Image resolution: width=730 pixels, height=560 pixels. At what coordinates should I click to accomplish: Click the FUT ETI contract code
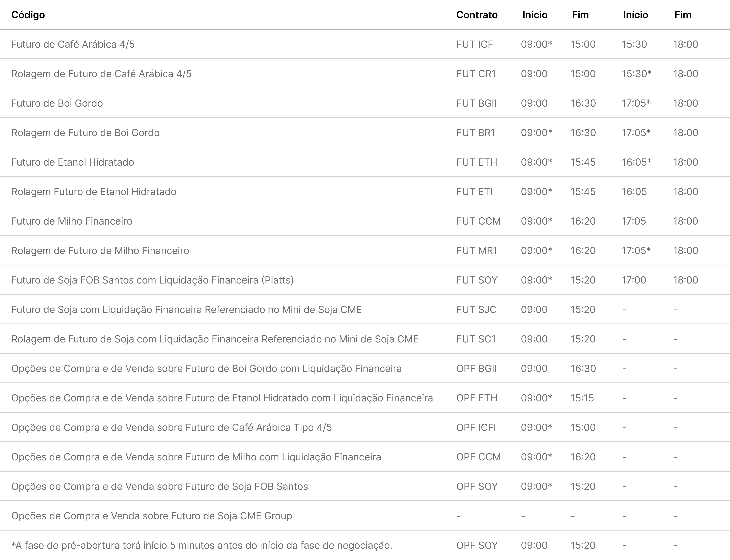click(x=474, y=192)
